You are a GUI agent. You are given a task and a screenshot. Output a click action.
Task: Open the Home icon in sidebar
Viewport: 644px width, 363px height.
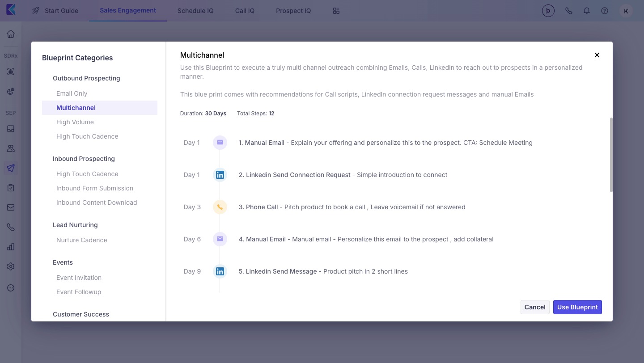coord(11,34)
